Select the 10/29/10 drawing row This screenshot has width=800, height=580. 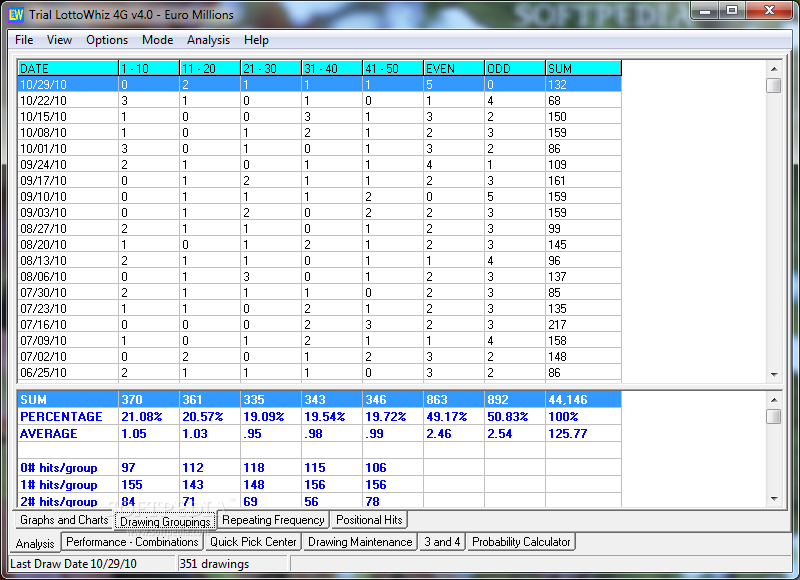[319, 85]
